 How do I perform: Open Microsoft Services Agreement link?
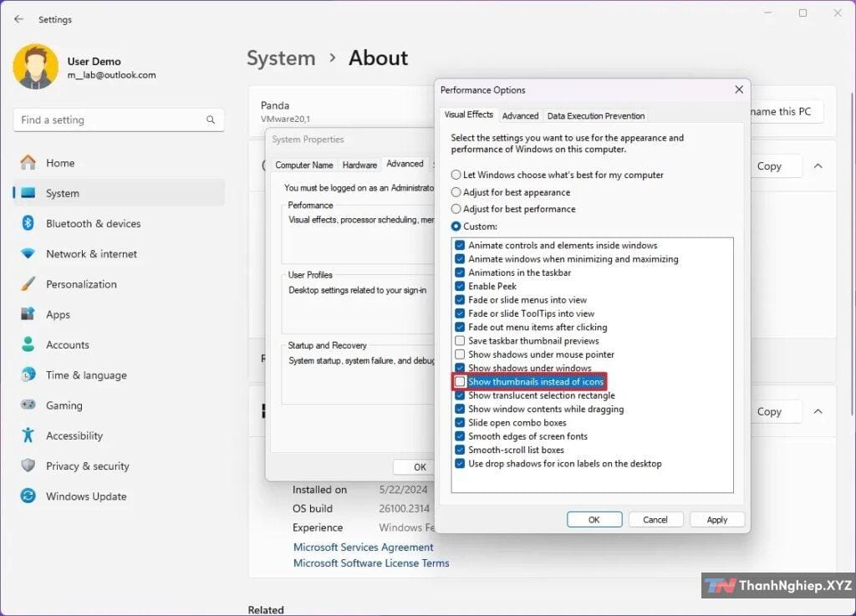363,547
